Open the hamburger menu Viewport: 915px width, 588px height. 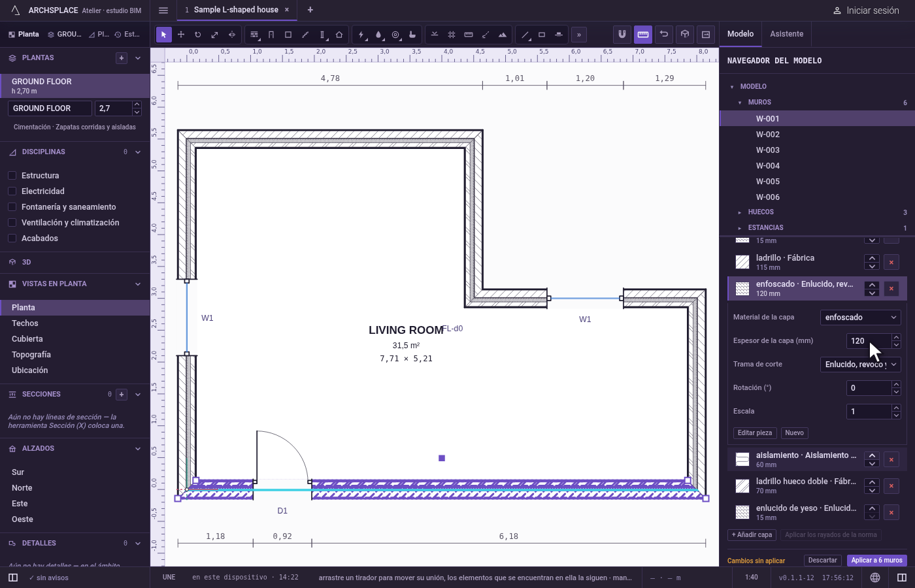(163, 10)
